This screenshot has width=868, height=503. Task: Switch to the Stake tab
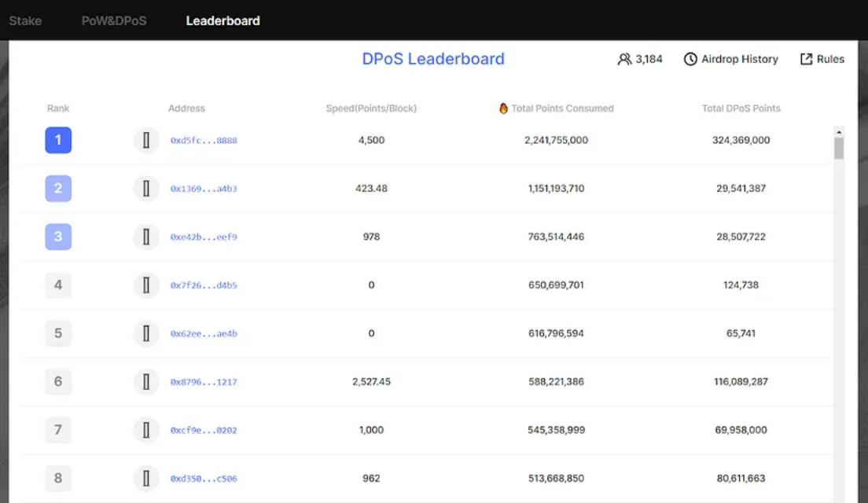[x=25, y=21]
